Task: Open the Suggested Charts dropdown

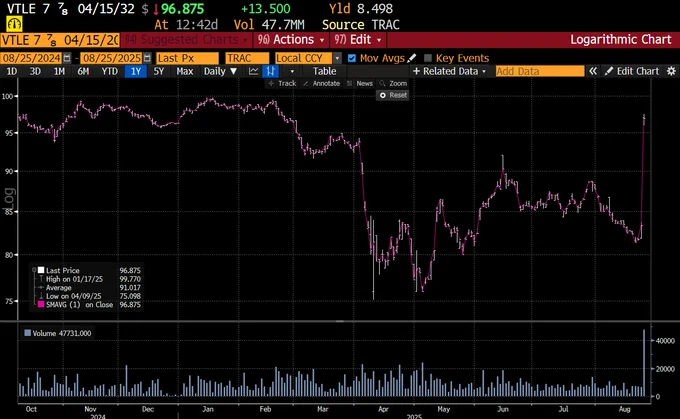Action: click(187, 40)
